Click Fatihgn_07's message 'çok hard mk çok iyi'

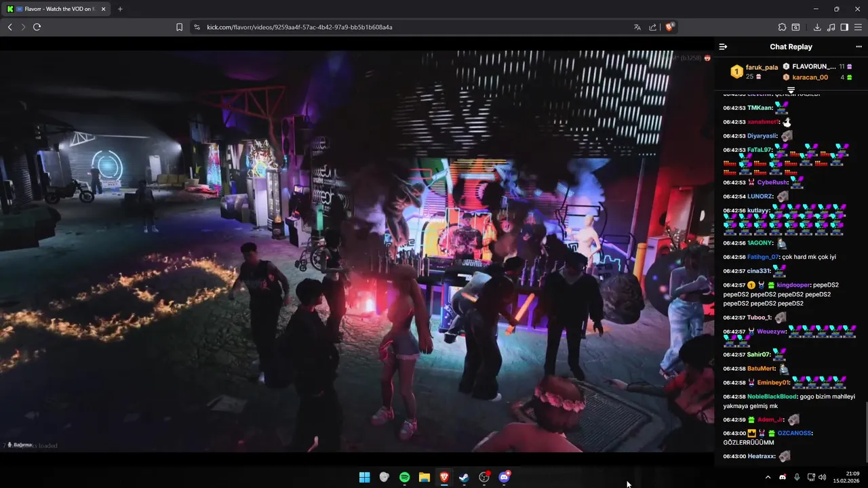809,258
